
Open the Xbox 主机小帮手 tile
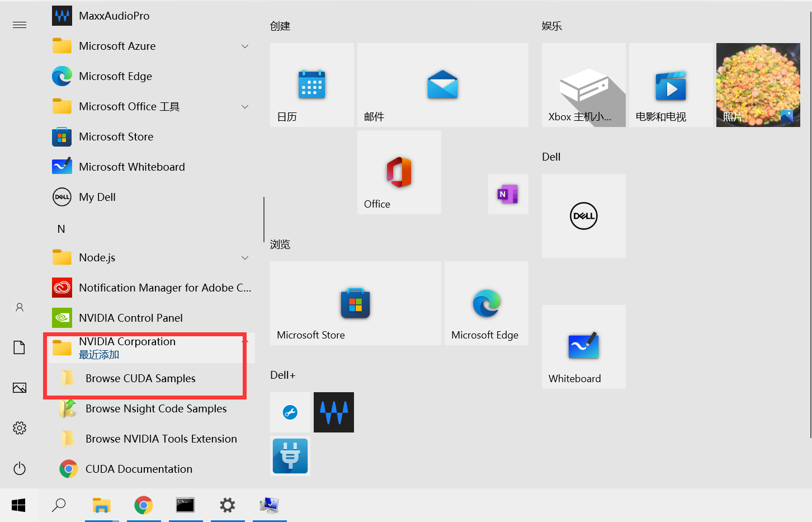584,85
